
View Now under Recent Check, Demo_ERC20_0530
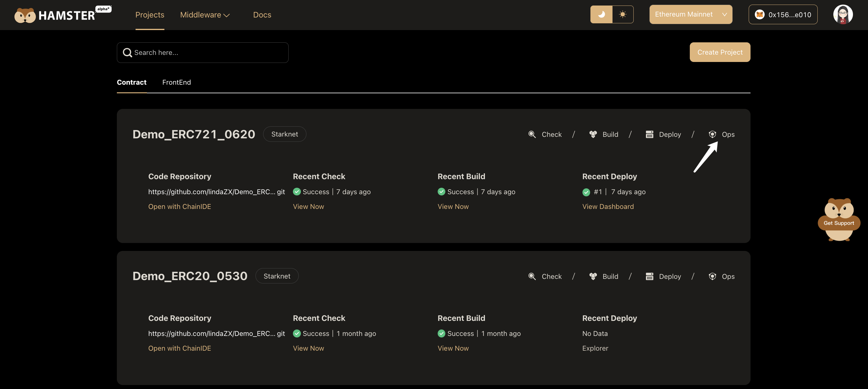[x=308, y=349]
